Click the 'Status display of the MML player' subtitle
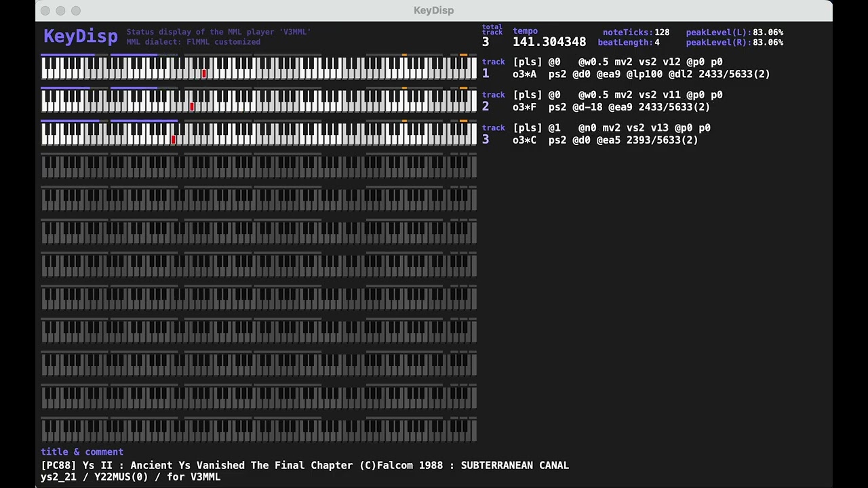868x488 pixels. (218, 32)
